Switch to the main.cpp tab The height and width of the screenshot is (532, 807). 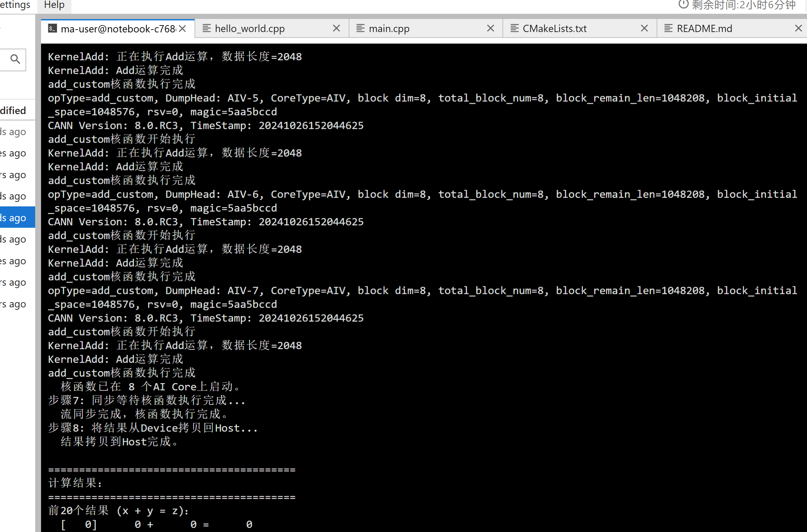click(389, 29)
